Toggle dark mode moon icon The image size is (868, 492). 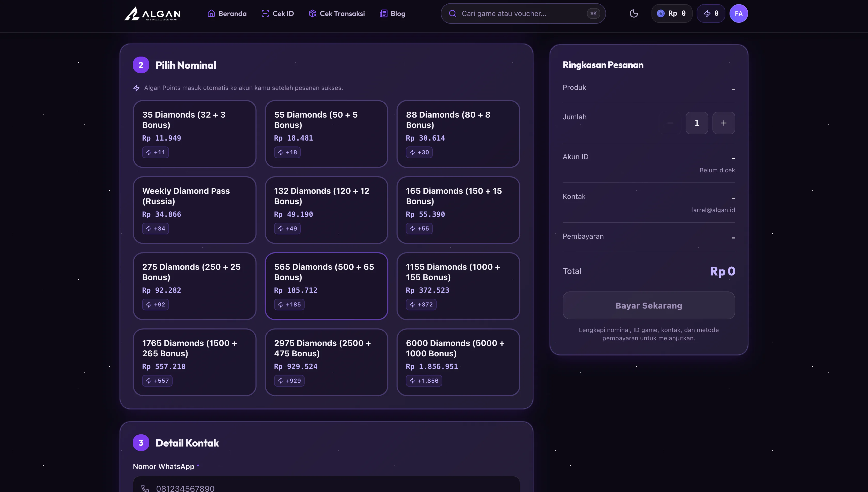pos(634,13)
